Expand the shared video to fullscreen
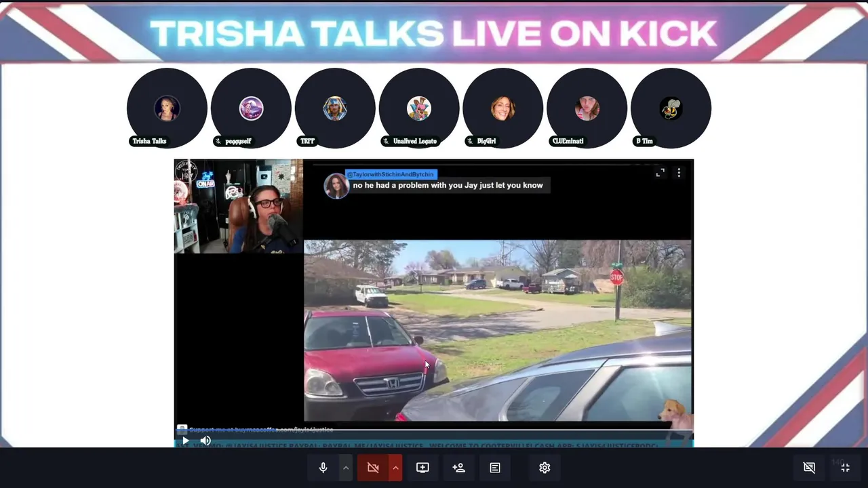 [660, 173]
